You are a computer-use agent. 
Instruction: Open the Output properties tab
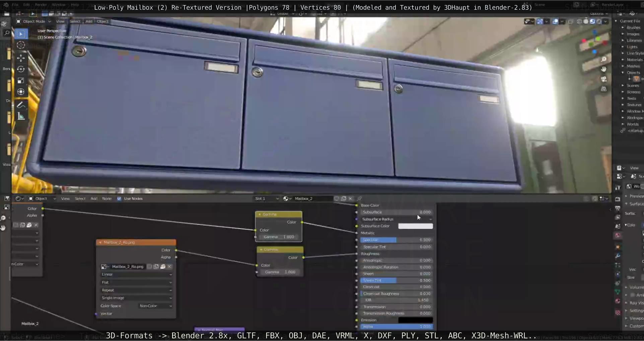[x=618, y=208]
